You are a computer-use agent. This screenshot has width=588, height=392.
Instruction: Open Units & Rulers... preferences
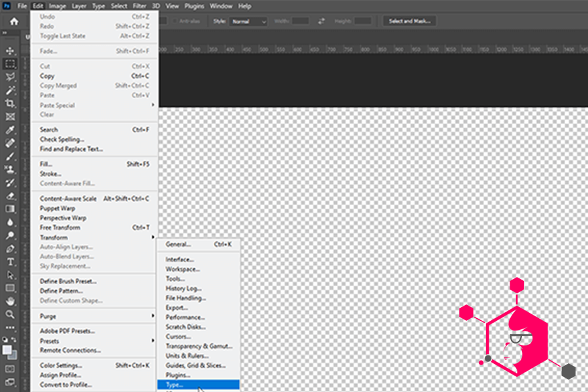199,355
